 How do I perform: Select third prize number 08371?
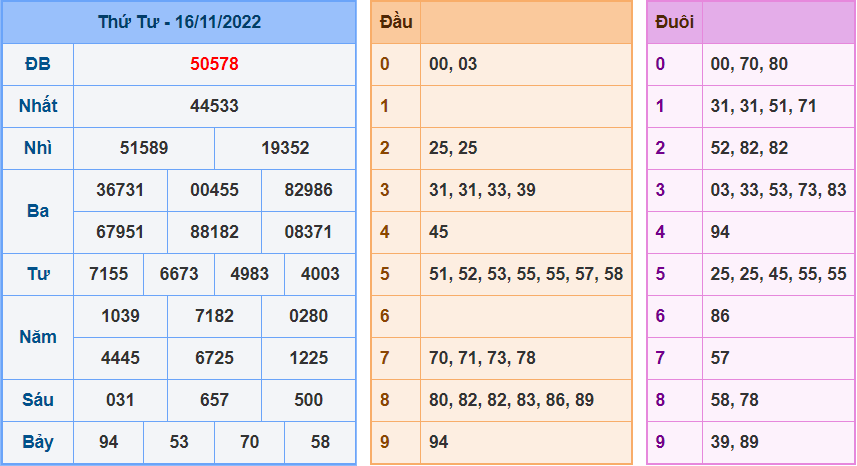(x=308, y=232)
